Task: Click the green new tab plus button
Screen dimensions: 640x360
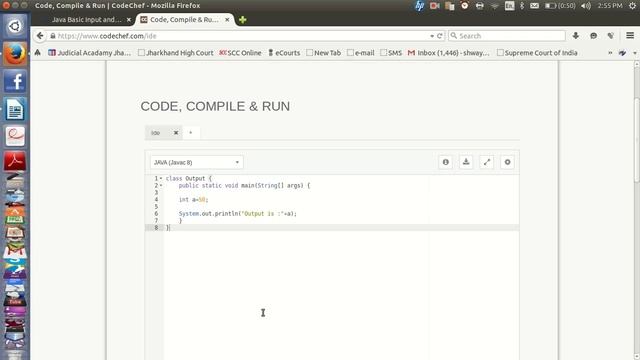Action: point(242,20)
